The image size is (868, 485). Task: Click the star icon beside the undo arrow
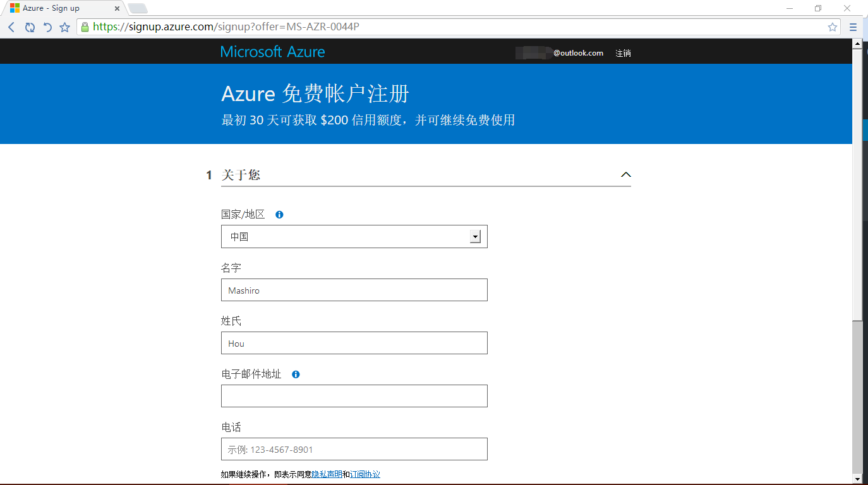point(64,27)
